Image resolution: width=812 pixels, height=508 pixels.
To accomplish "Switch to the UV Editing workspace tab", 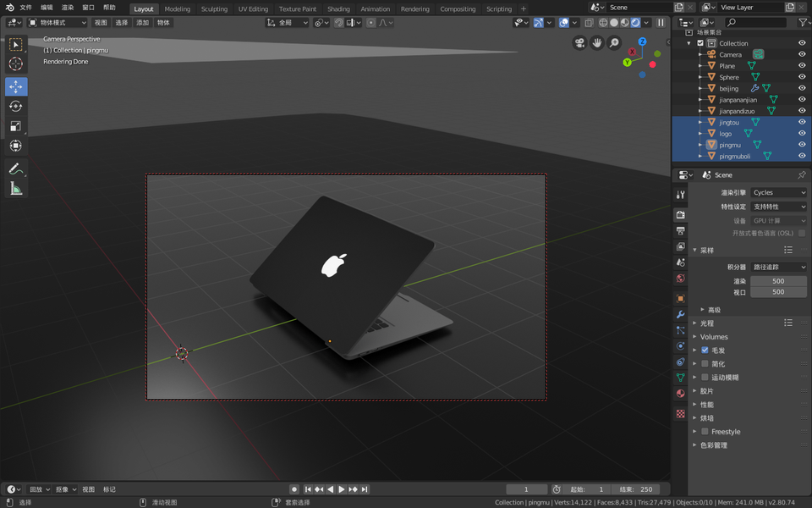I will (253, 8).
